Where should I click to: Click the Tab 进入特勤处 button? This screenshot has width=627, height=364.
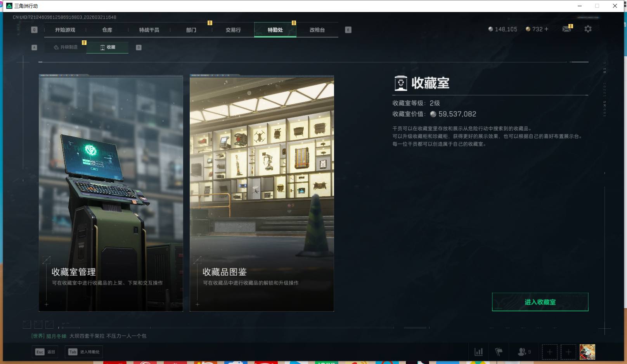click(83, 352)
